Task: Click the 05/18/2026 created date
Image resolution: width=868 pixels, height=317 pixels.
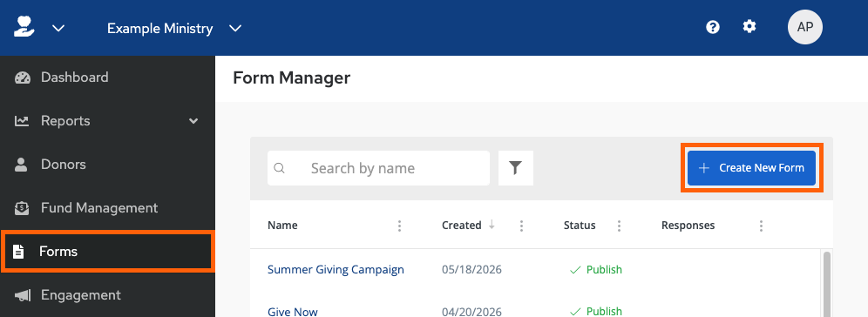Action: (x=471, y=270)
